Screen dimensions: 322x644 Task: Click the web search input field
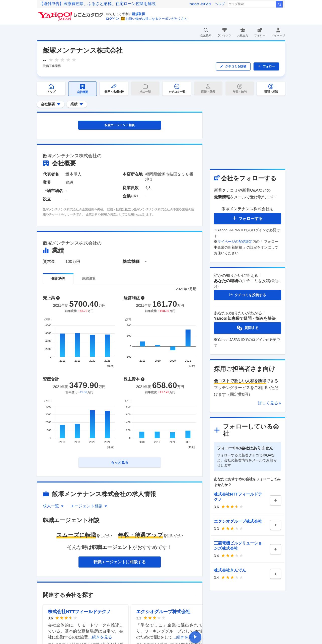point(252,4)
